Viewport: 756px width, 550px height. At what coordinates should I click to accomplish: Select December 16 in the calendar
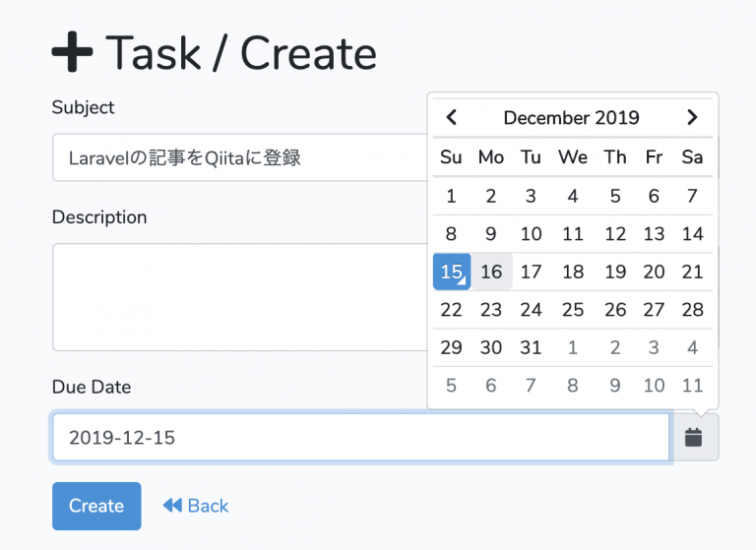(491, 272)
